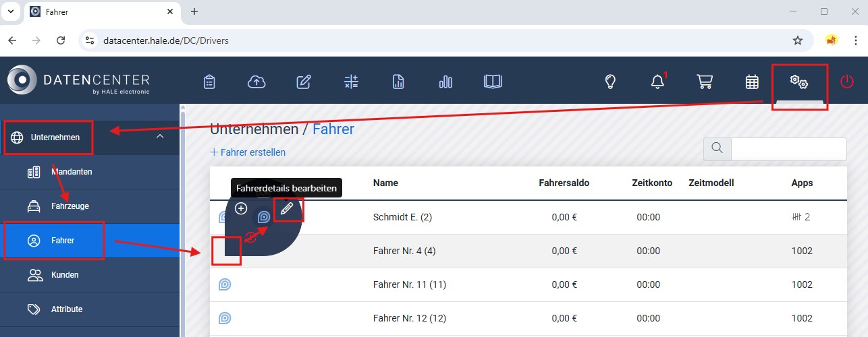Click the plus icon in radial menu
Viewport: 868px width, 337px height.
click(241, 209)
